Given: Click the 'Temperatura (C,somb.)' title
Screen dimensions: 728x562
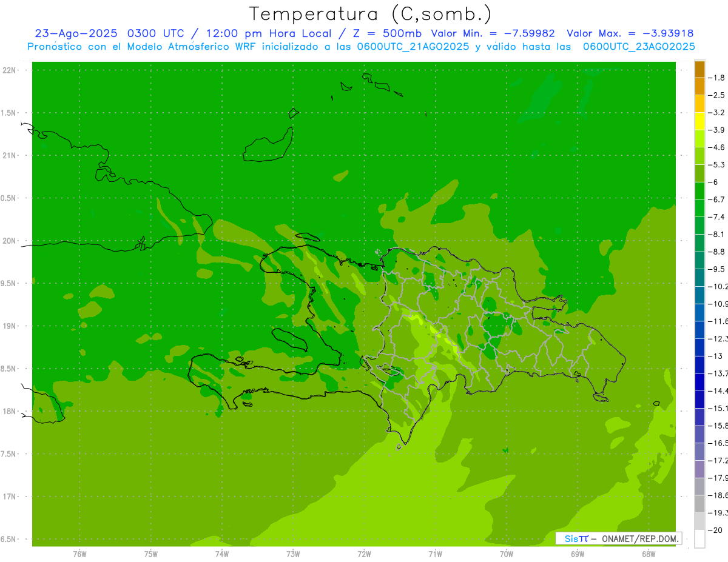Looking at the screenshot, I should pyautogui.click(x=371, y=13).
